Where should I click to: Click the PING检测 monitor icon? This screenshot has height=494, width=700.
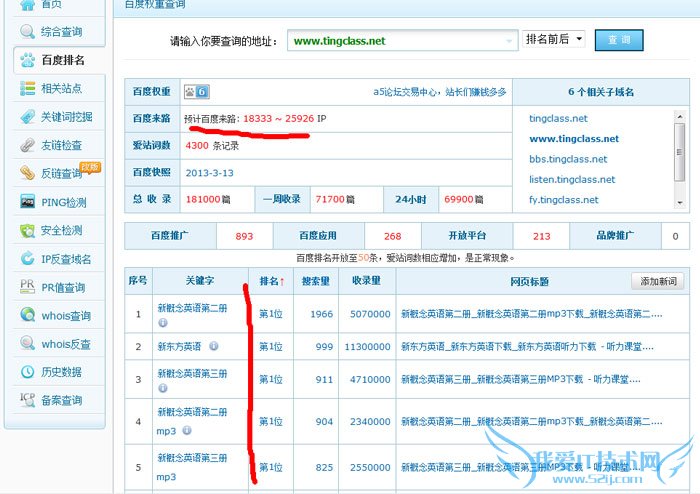click(x=27, y=202)
